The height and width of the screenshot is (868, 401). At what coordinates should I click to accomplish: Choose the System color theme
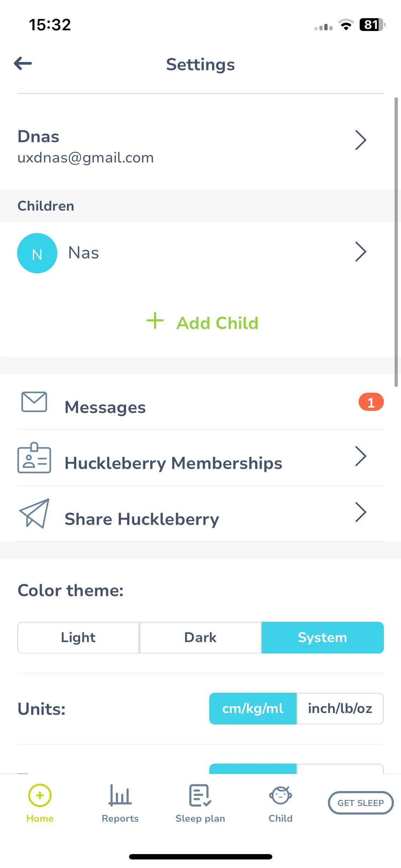click(x=323, y=637)
